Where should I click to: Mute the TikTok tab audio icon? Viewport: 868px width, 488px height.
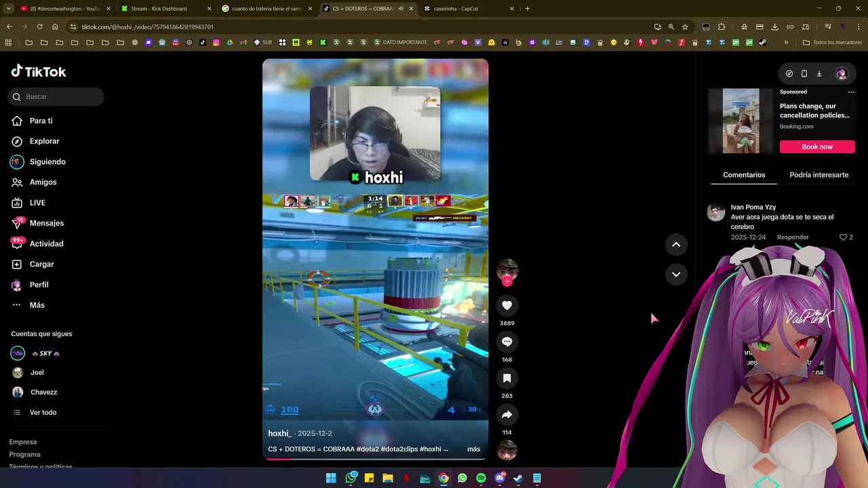tap(401, 9)
